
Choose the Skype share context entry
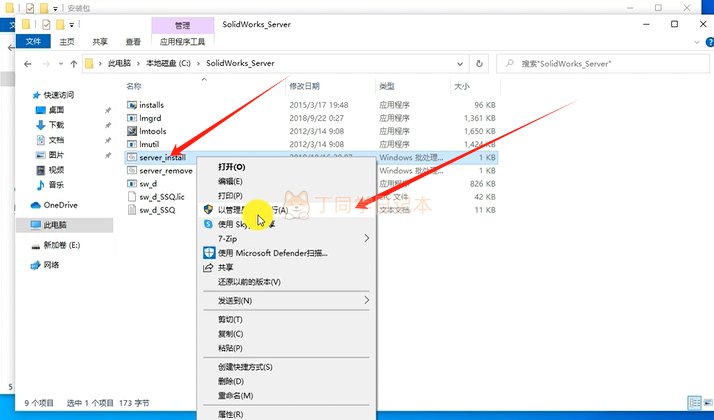[286, 224]
